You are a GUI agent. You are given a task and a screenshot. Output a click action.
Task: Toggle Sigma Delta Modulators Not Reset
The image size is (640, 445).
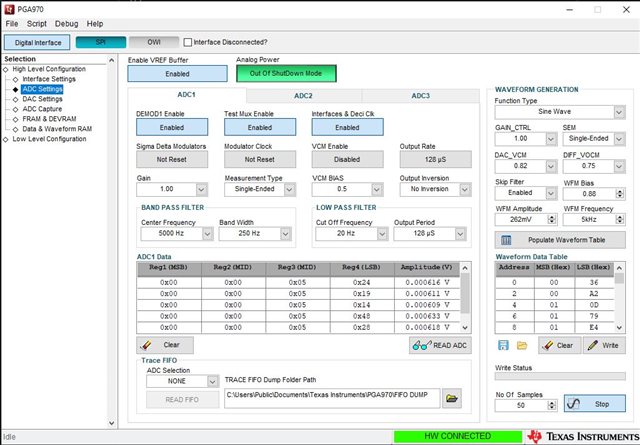172,159
